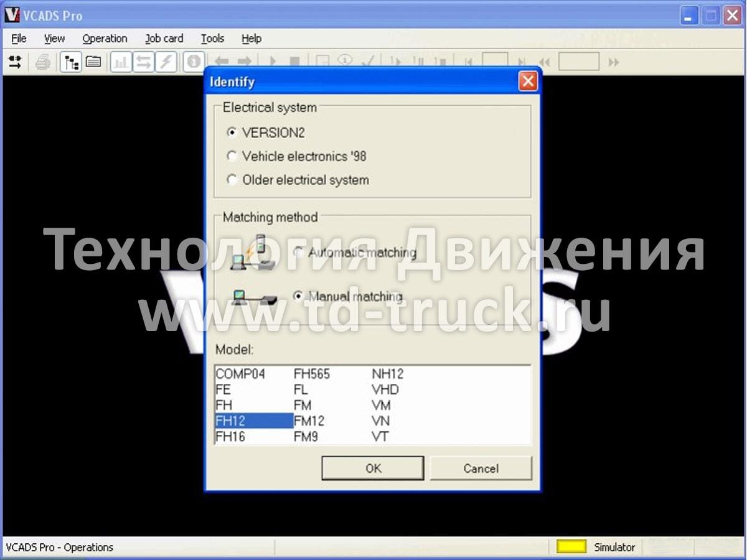Click the printer icon in the toolbar
The width and height of the screenshot is (747, 560).
42,62
